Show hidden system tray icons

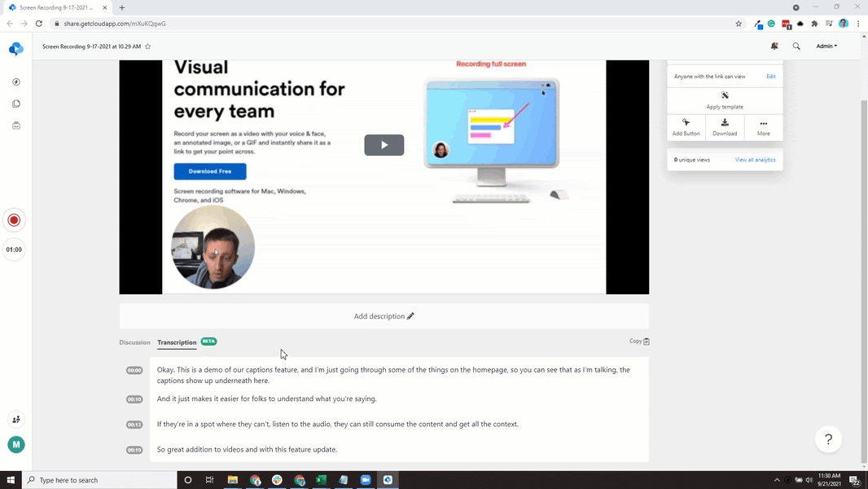[777, 480]
